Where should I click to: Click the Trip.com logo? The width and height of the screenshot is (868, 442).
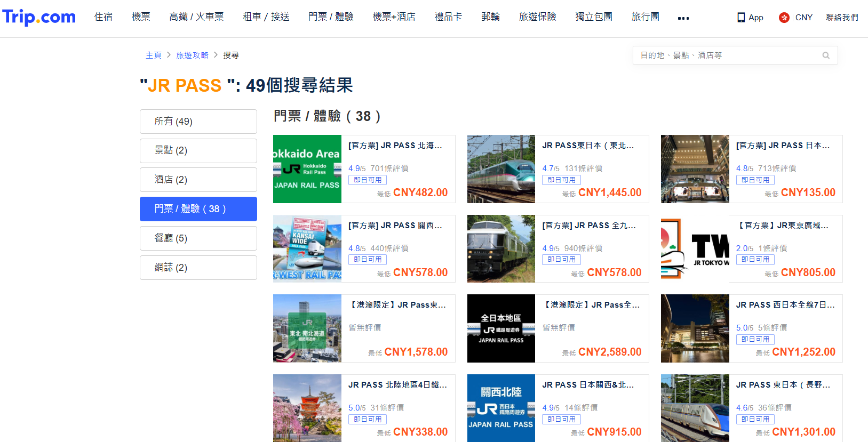point(39,17)
